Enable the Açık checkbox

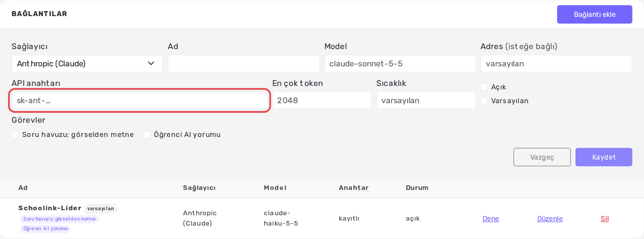click(x=484, y=87)
